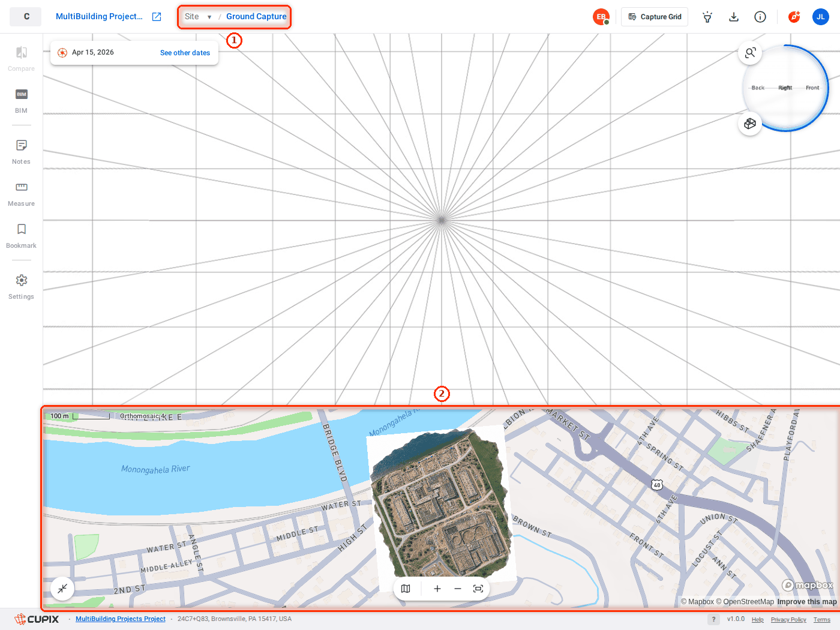Open the Terms link

click(x=822, y=620)
